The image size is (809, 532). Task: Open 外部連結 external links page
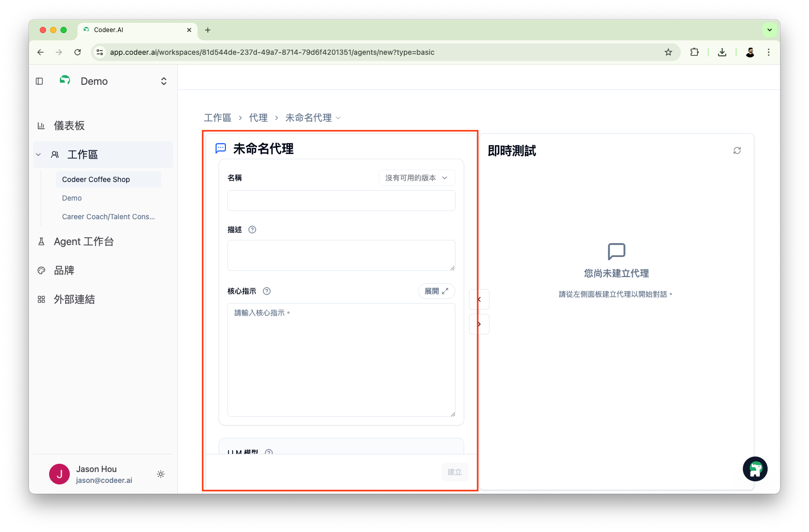pos(74,299)
